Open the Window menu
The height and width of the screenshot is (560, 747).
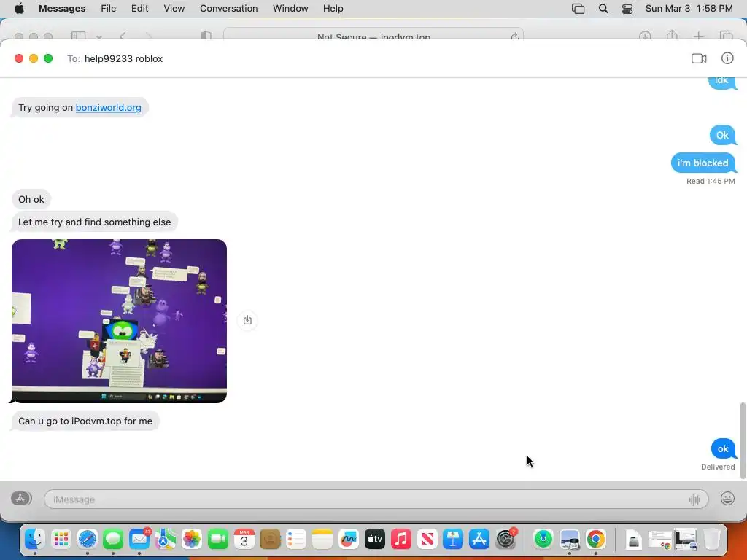(290, 9)
